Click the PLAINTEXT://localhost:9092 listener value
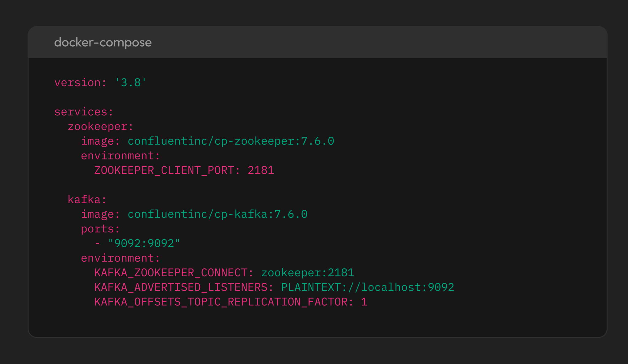This screenshot has height=364, width=628. (367, 287)
